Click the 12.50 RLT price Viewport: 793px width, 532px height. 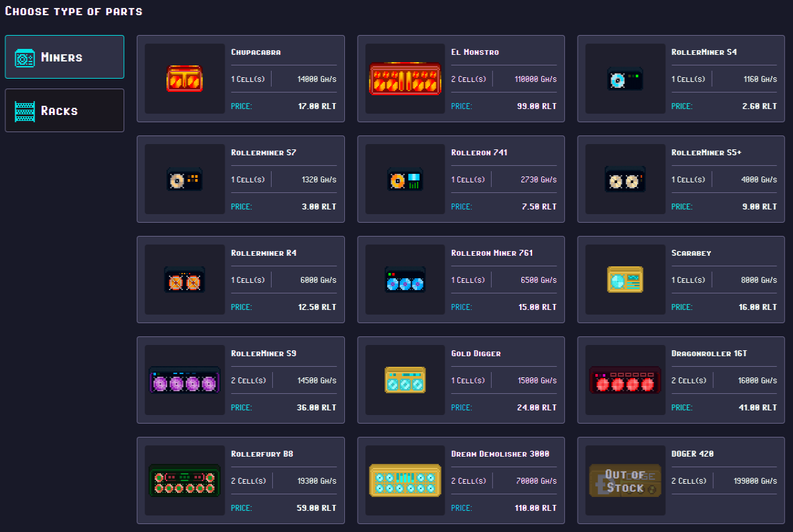click(317, 307)
